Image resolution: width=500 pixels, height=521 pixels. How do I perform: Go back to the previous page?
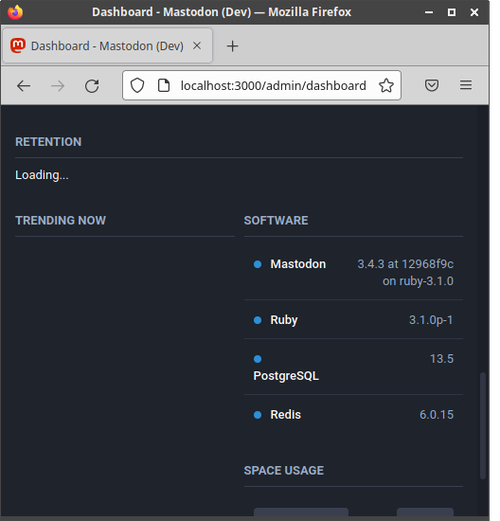click(x=24, y=86)
